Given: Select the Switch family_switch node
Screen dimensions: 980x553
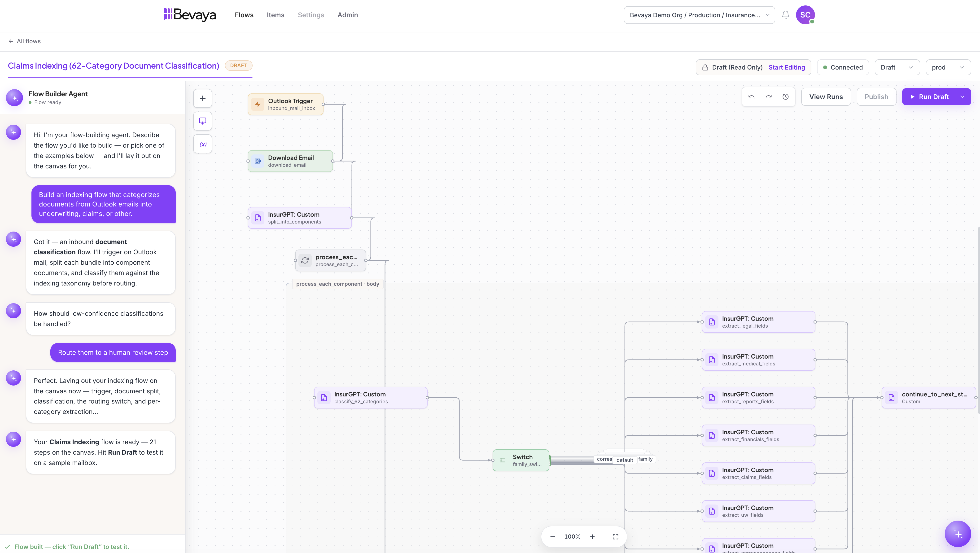Looking at the screenshot, I should tap(521, 460).
